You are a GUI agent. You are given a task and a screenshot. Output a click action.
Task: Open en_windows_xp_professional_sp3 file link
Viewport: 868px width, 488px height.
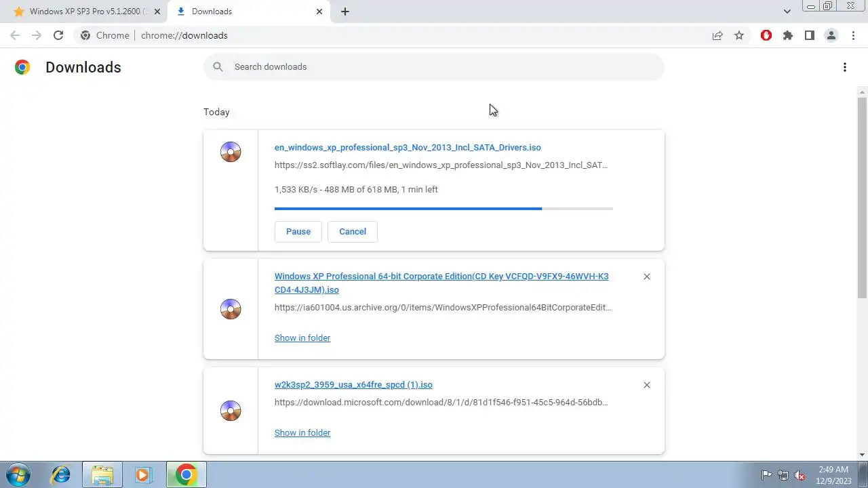pos(408,147)
